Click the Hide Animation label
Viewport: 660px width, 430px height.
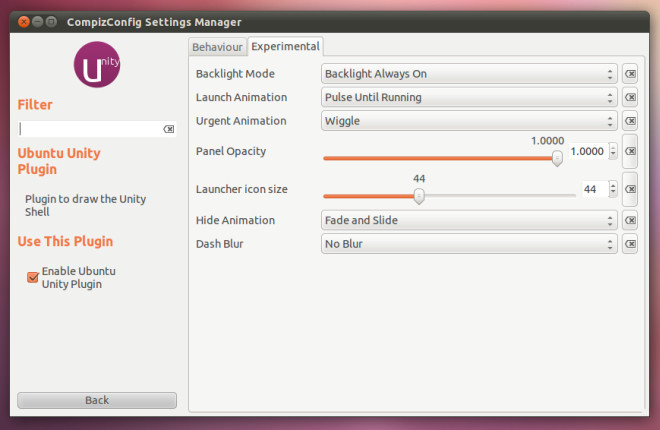point(235,220)
